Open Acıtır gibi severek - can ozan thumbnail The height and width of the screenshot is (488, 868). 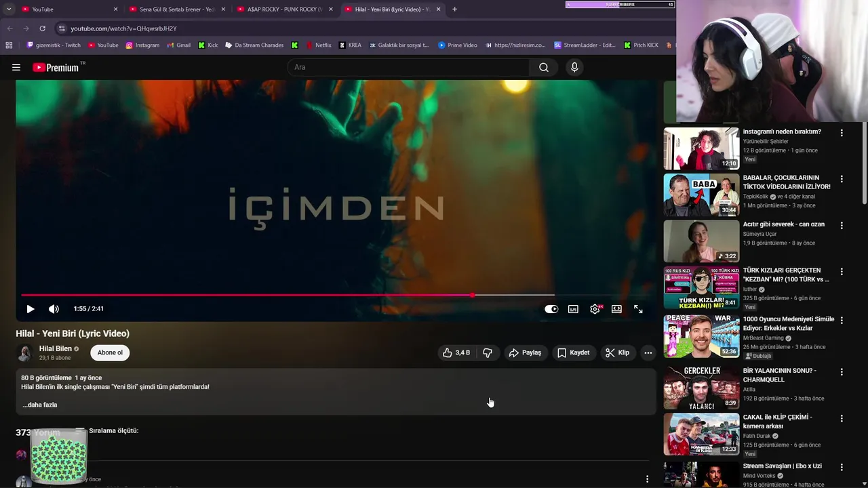(701, 241)
